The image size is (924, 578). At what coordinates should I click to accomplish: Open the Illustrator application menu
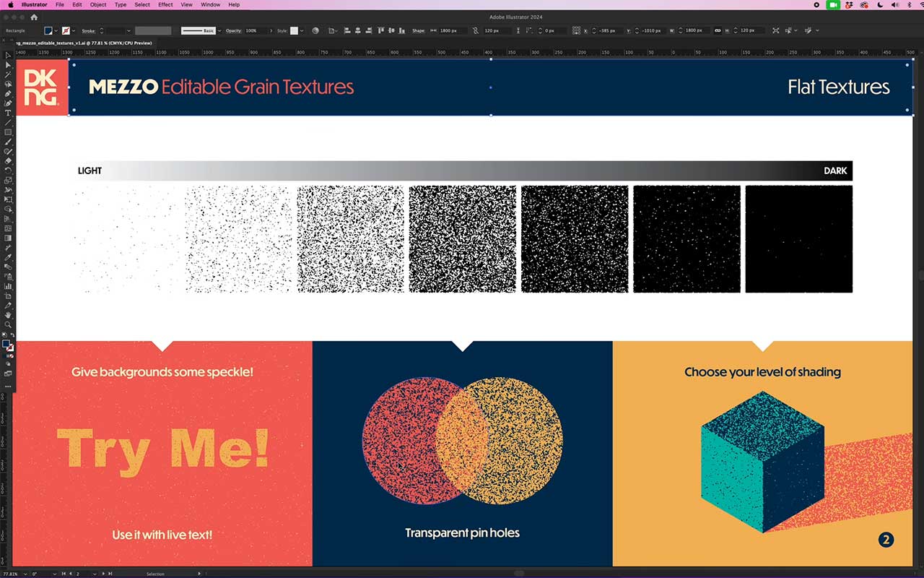[x=34, y=4]
